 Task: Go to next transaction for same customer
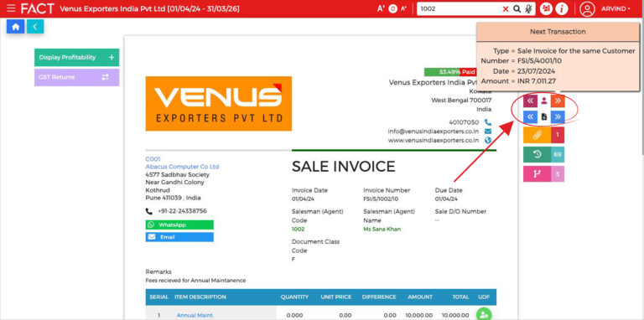tap(558, 101)
